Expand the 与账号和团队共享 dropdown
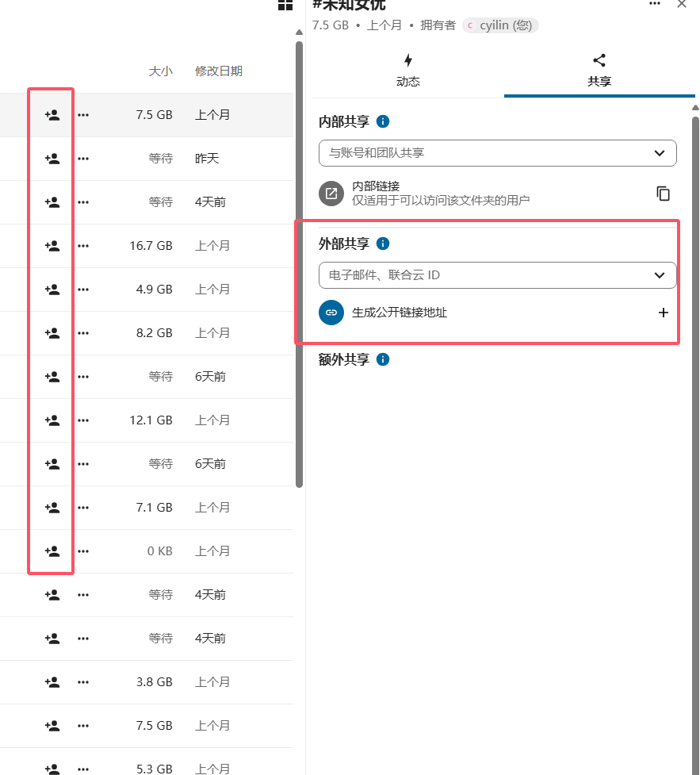Screen dimensions: 700x775 [x=659, y=153]
